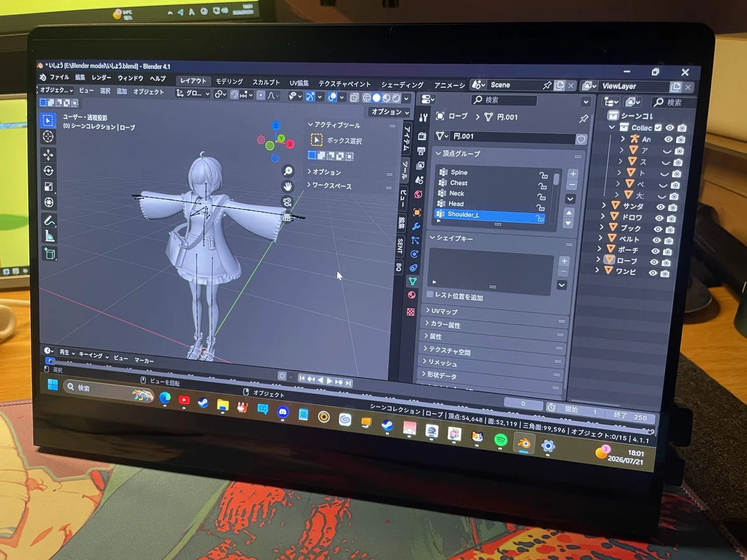Open the Object Data (green triangle) properties tab

[413, 281]
